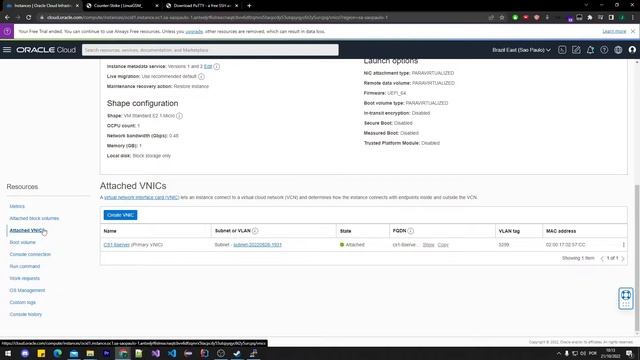Open the floating support lifebuoy widget
This screenshot has width=640, height=360.
pos(626,298)
